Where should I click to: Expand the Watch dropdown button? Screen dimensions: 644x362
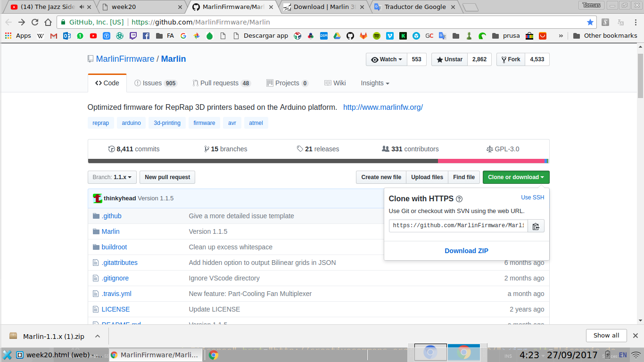coord(387,59)
